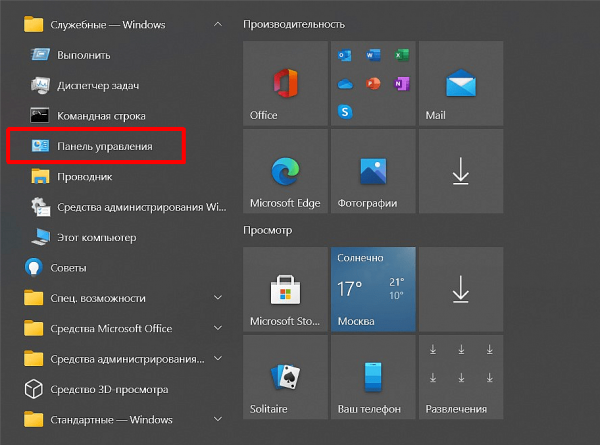
Task: Click the Служебные — Windows label
Action: (x=108, y=24)
